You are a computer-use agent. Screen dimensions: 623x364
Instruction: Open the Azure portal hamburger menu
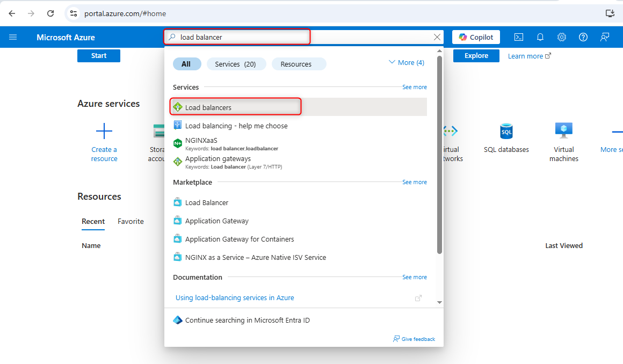(13, 37)
